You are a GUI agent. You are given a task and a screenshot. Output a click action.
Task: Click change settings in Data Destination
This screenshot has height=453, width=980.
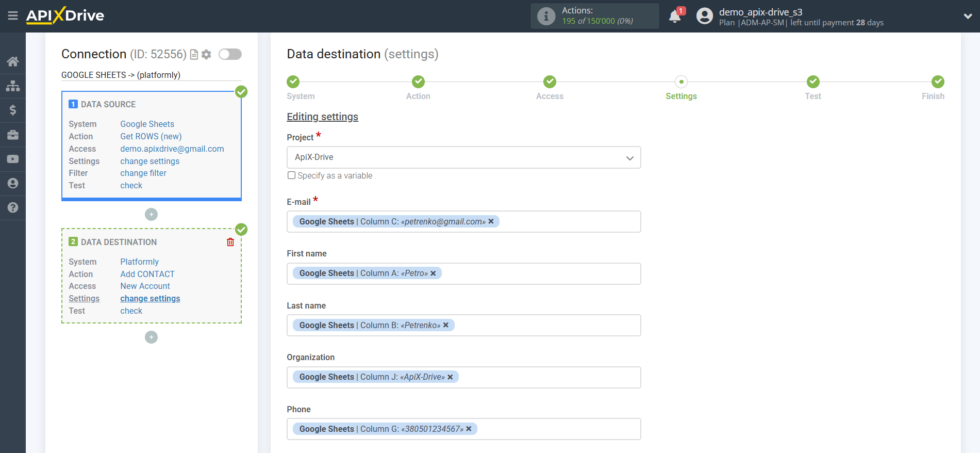(x=150, y=299)
